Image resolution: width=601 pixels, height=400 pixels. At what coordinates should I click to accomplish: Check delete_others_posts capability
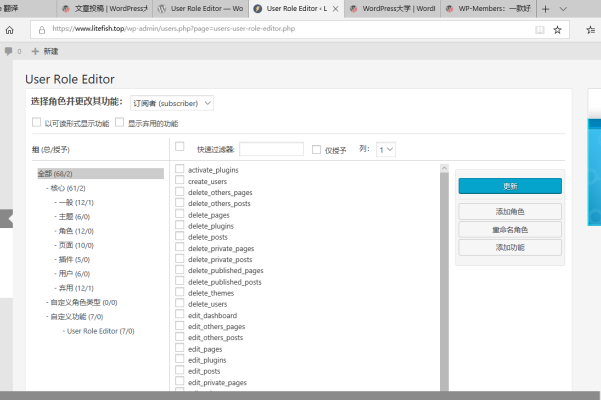(x=179, y=202)
